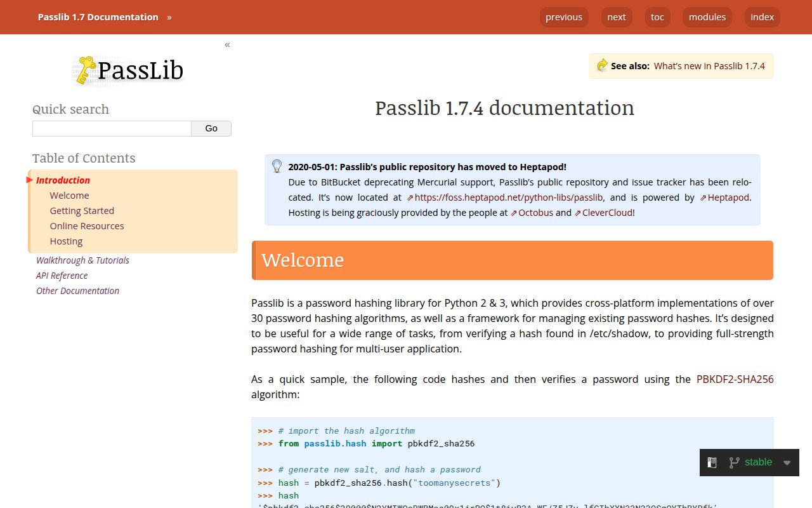Screen dimensions: 812x508
Task: Open Walkthrough & Tutorials section
Action: click(82, 260)
